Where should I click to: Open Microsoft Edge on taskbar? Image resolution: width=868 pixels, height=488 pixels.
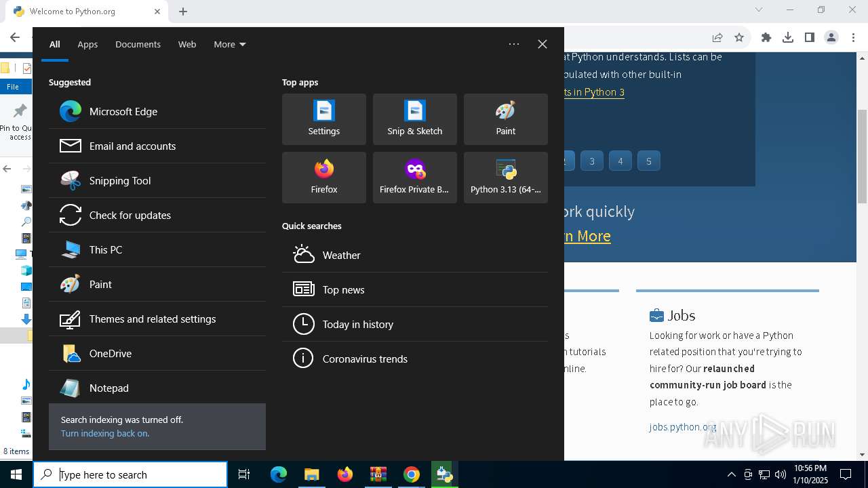(279, 474)
